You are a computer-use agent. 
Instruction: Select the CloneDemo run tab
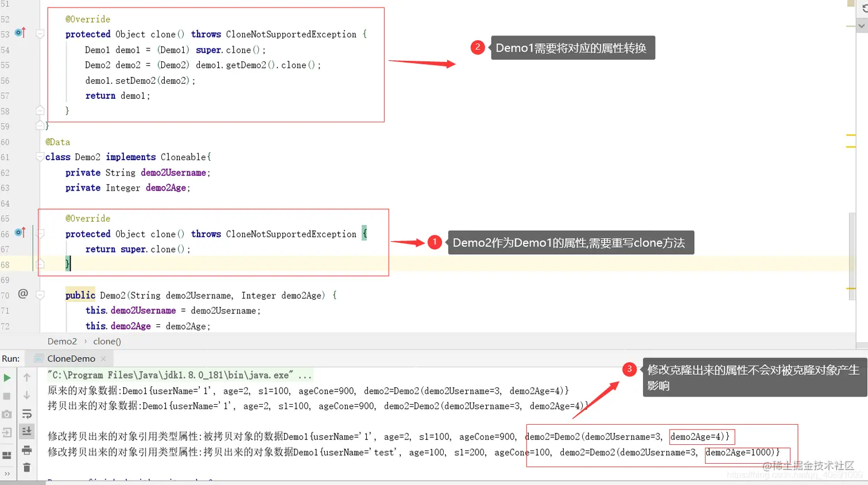coord(71,359)
